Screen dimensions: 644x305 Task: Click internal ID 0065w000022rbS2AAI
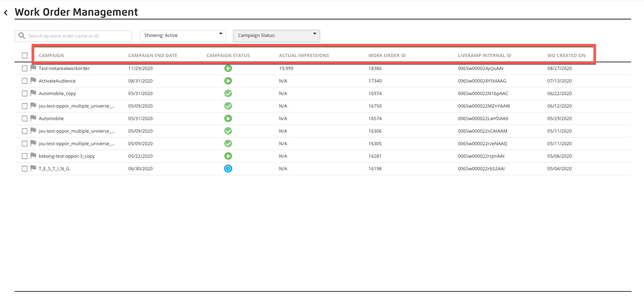(x=481, y=169)
